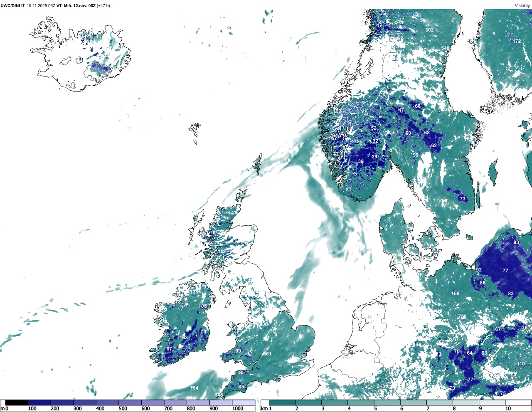Click the '29' value in southern Norway
532x412 pixels.
374,157
